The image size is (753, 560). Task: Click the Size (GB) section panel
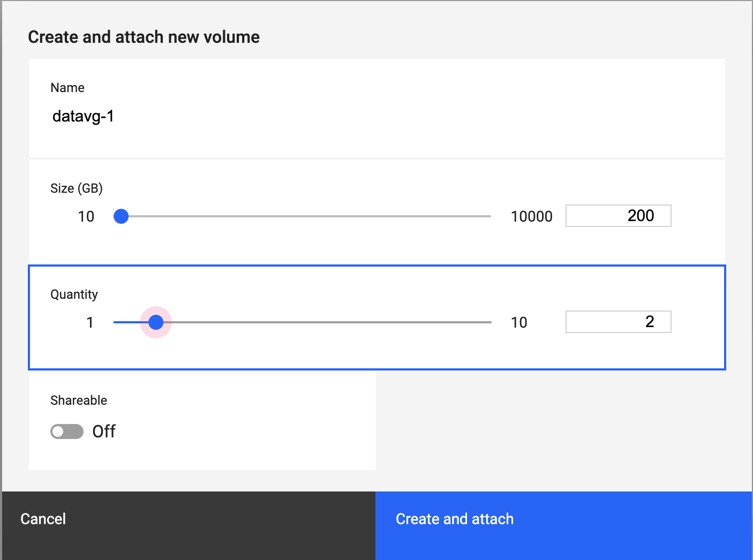(x=377, y=210)
